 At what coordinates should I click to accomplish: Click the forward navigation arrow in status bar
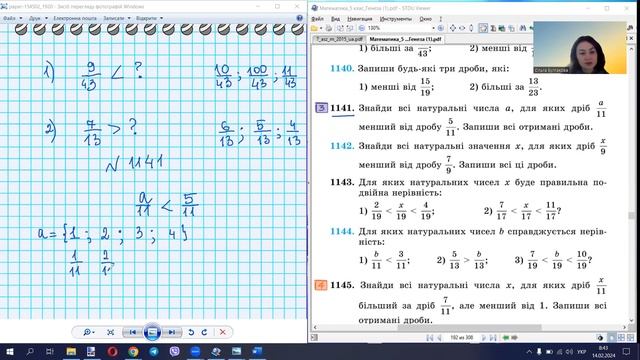click(515, 338)
